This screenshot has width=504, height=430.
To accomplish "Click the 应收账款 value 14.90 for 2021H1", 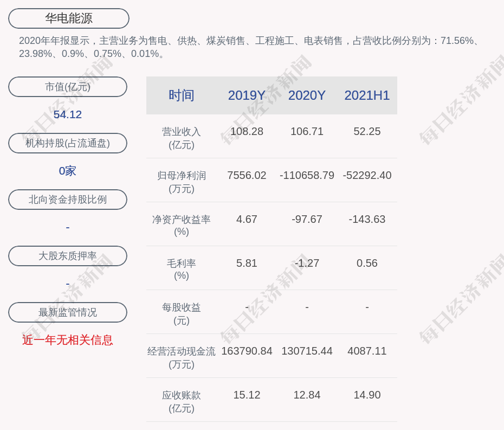I will coord(367,395).
